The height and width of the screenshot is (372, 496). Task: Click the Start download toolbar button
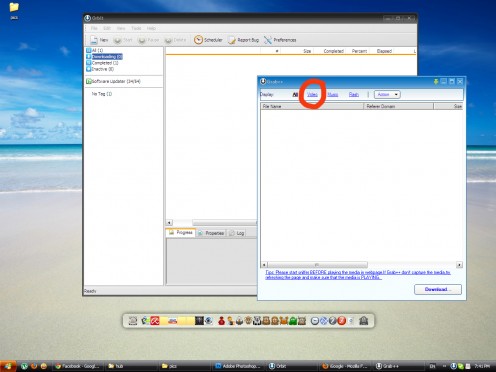click(x=123, y=40)
